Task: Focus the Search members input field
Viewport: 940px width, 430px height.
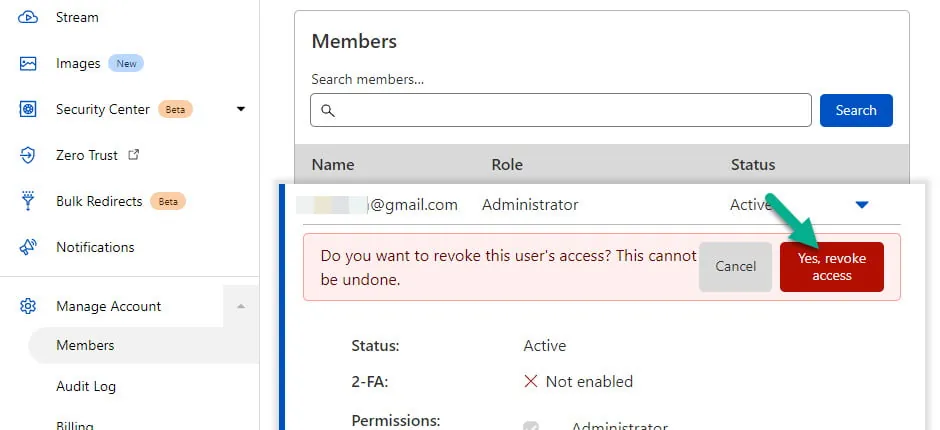Action: (561, 110)
